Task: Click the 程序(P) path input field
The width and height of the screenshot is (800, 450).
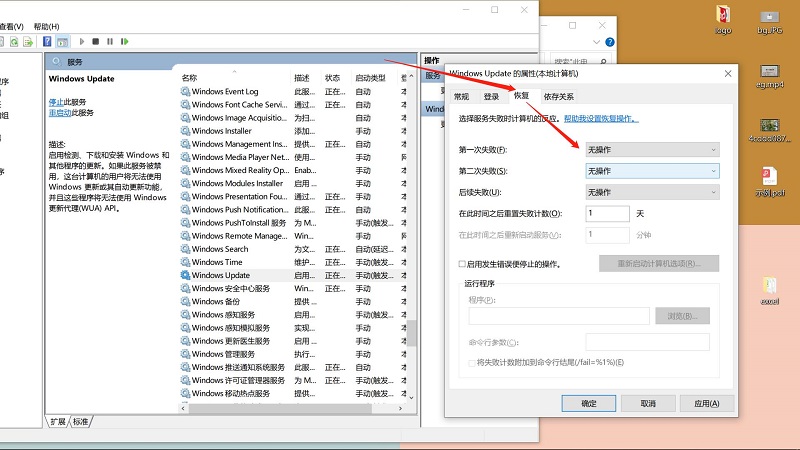Action: tap(559, 316)
